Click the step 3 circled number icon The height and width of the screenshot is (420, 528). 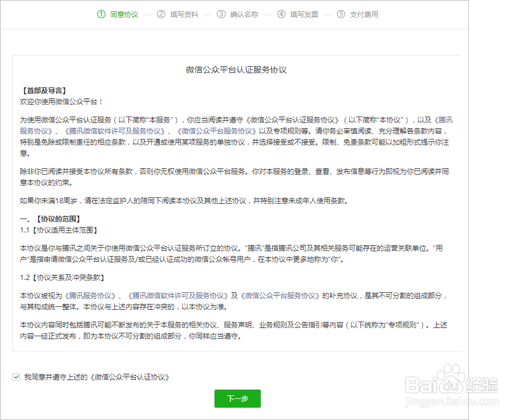pos(222,14)
